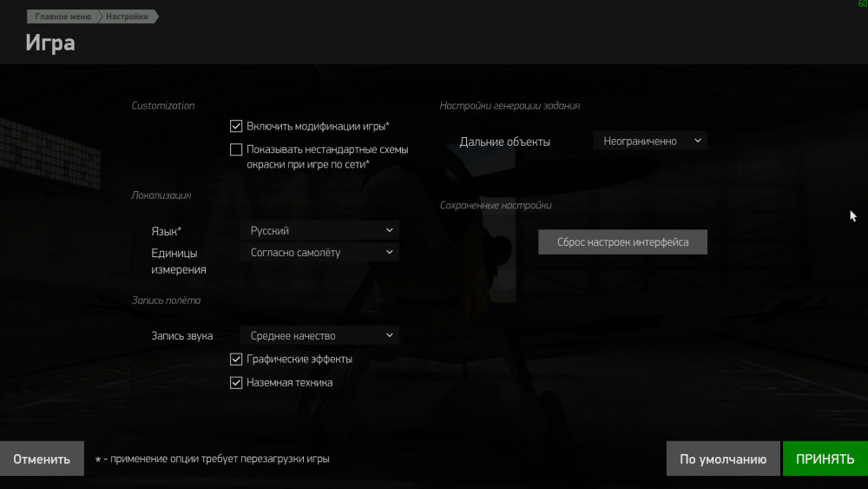
Task: Click the Дальние объекты label
Action: point(505,142)
